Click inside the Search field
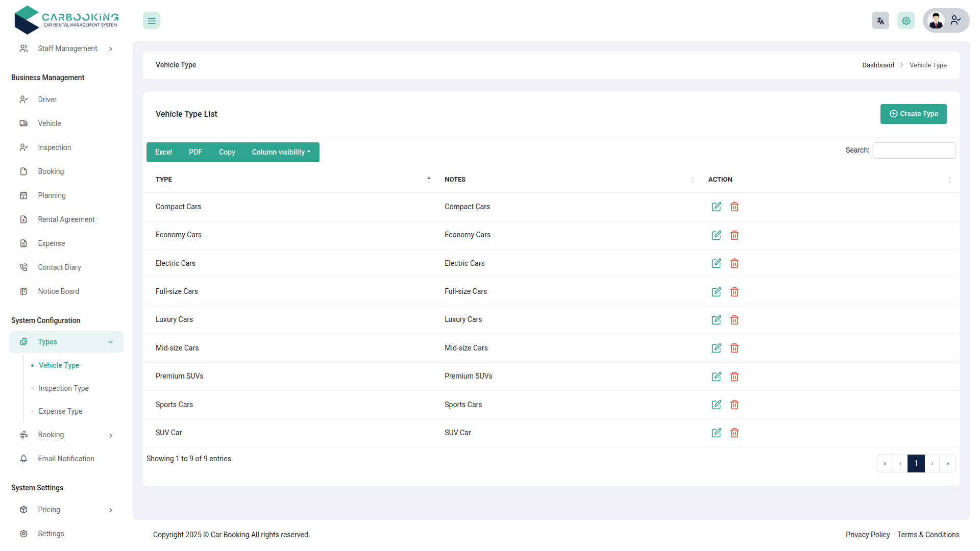Viewport: 980px width, 551px height. (x=914, y=150)
